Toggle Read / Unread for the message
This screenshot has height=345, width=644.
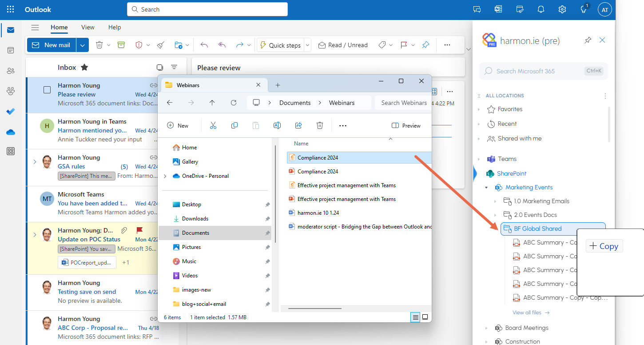(x=343, y=45)
